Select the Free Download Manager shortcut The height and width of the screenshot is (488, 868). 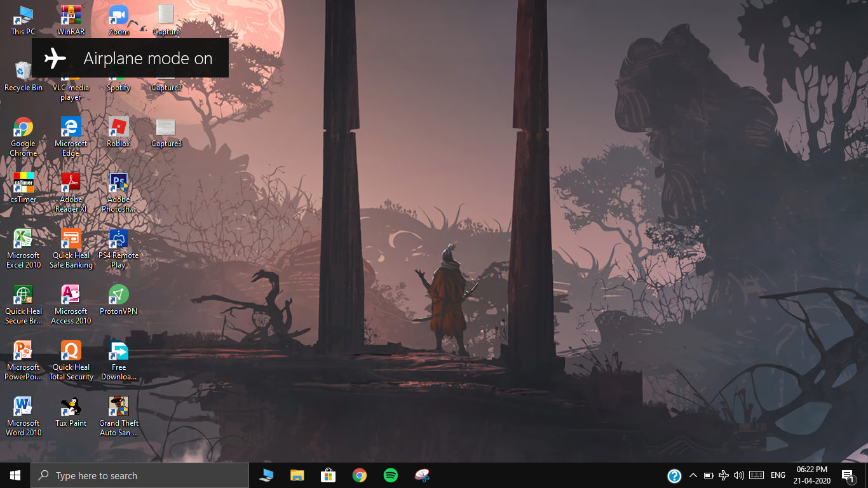click(118, 360)
